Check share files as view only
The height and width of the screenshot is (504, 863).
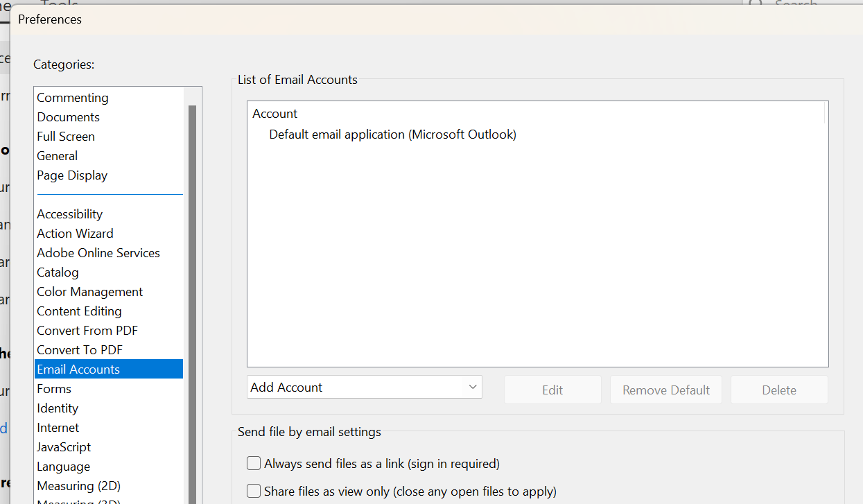[x=254, y=491]
